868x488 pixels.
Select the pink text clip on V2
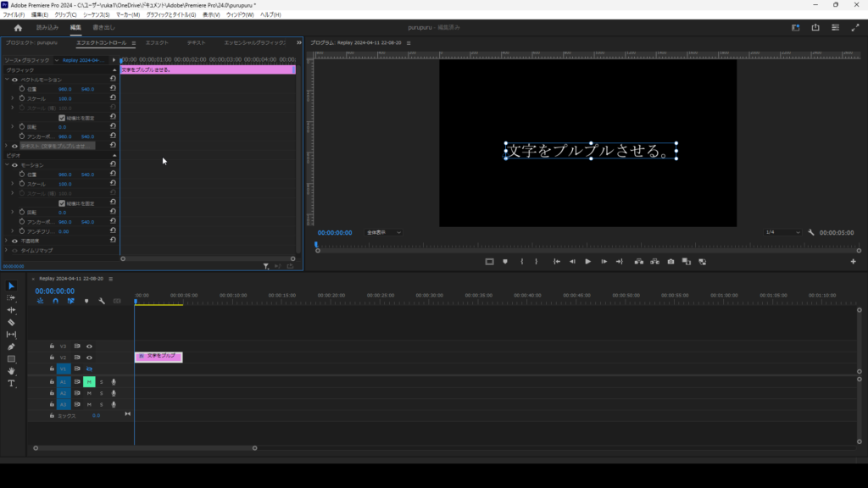159,357
